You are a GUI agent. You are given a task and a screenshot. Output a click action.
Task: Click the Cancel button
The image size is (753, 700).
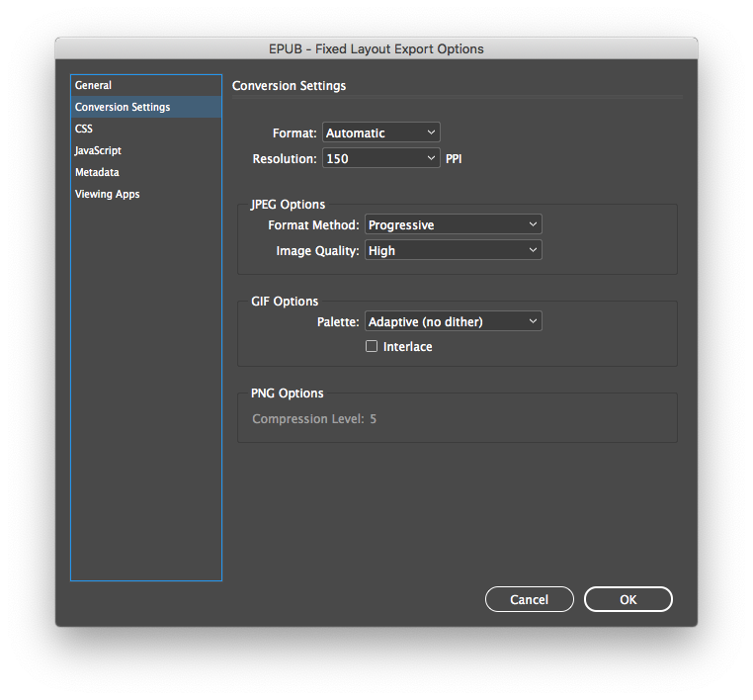[529, 599]
